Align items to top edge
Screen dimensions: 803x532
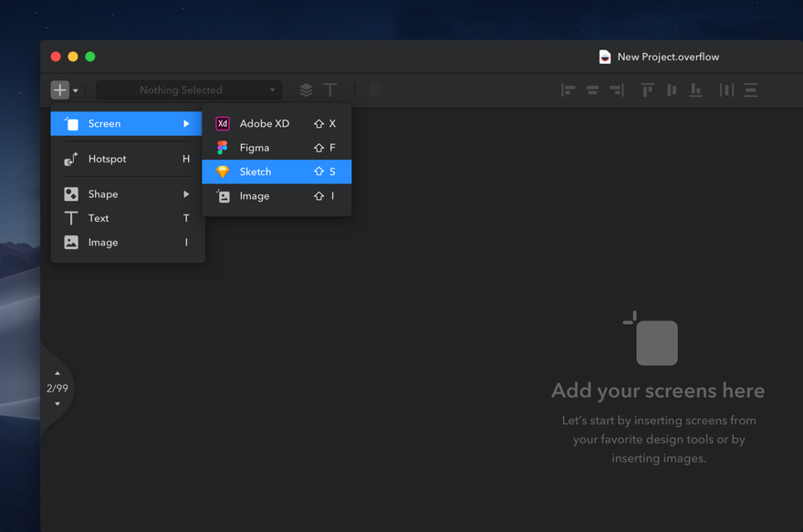(x=647, y=90)
